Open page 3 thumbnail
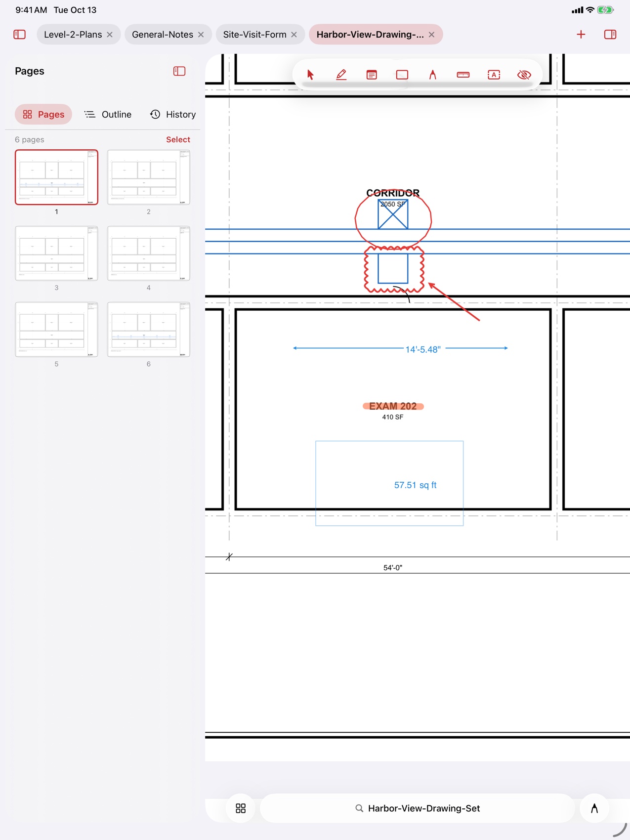 coord(56,253)
